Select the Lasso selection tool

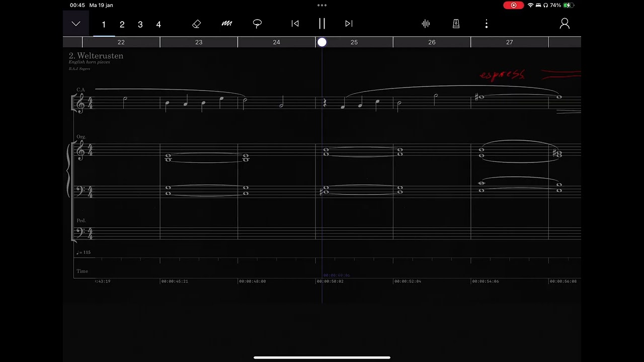pos(257,24)
